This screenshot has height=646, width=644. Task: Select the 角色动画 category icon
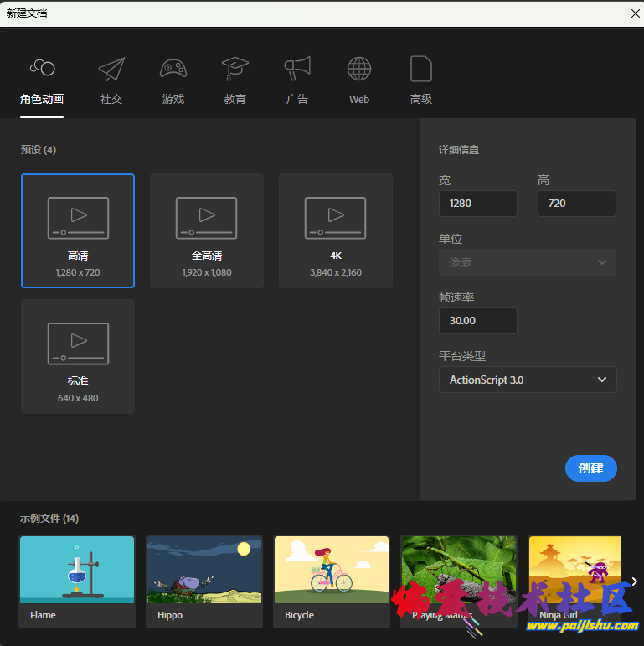pyautogui.click(x=42, y=69)
